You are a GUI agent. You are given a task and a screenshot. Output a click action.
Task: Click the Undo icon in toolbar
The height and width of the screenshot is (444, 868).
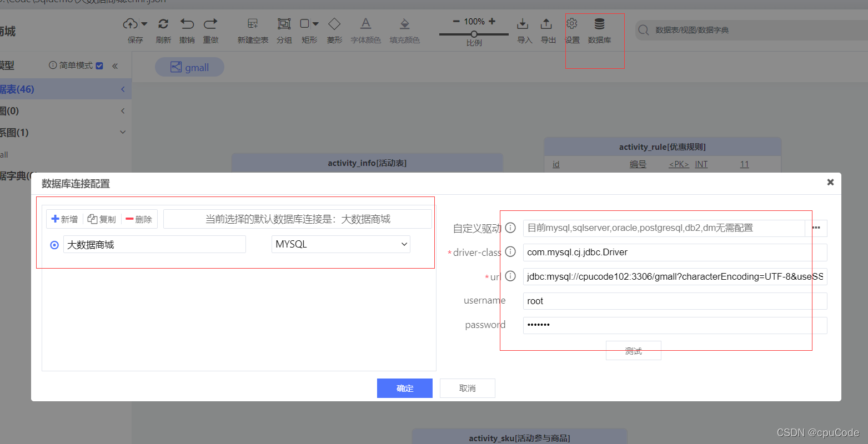[x=187, y=24]
